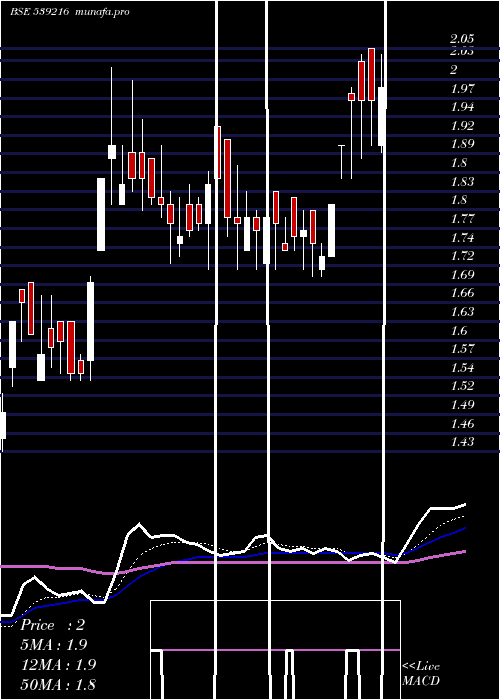Click the 1.69 price axis label
Image resolution: width=500 pixels, height=700 pixels.
[462, 275]
